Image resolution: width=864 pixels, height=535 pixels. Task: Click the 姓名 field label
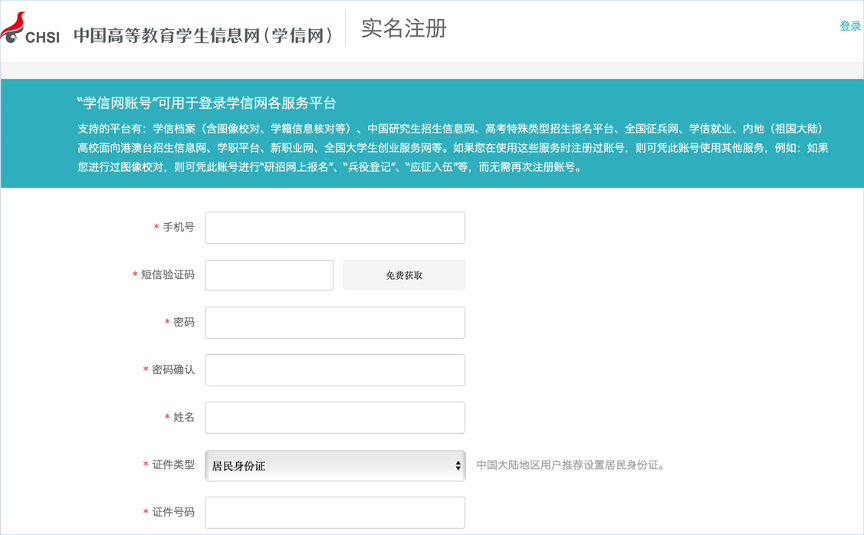(183, 417)
